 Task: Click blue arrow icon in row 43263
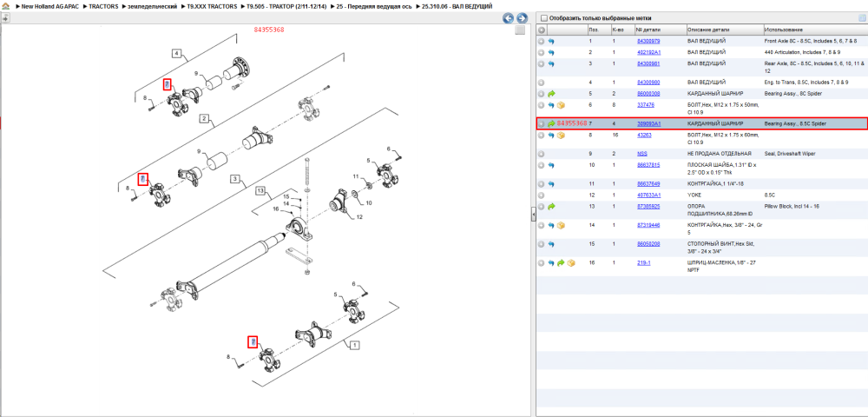coord(551,136)
